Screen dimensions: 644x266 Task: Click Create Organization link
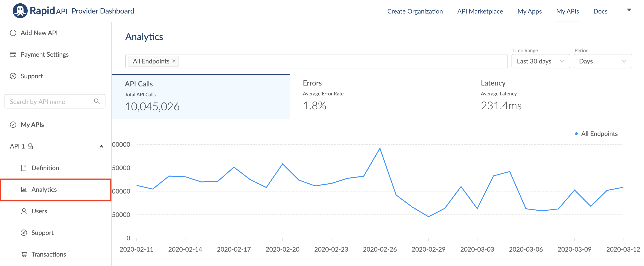coord(415,11)
